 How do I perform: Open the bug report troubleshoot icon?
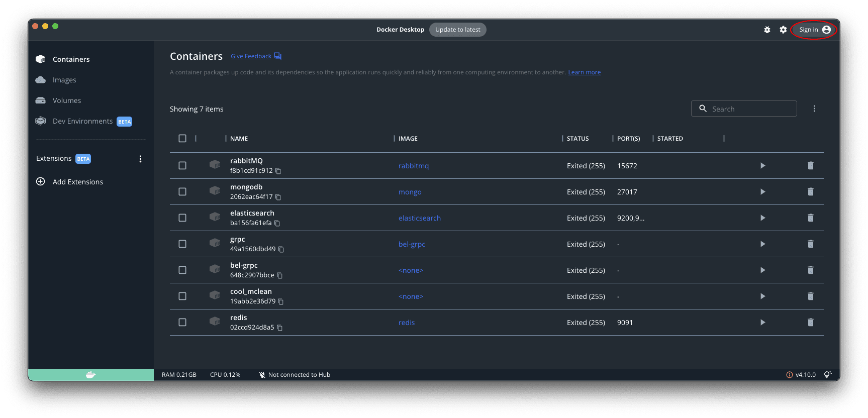click(767, 30)
